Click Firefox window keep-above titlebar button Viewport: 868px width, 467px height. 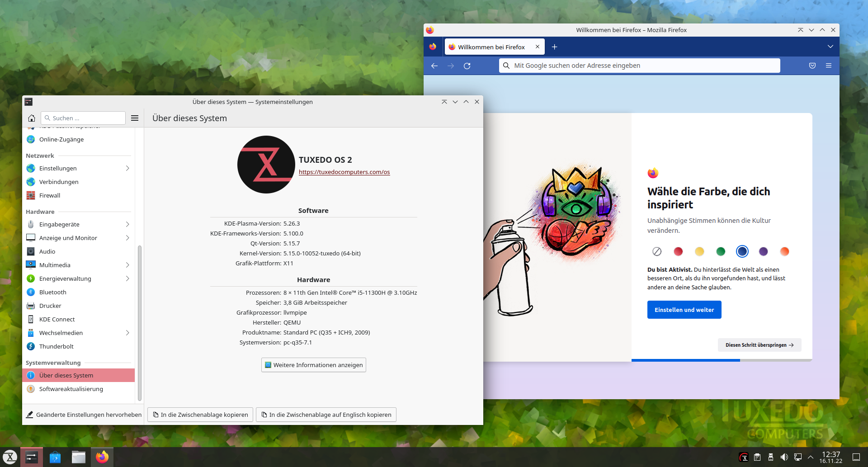[801, 30]
